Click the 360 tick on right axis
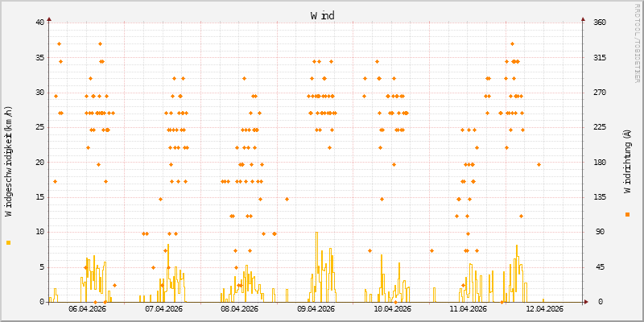644x322 pixels. 600,22
